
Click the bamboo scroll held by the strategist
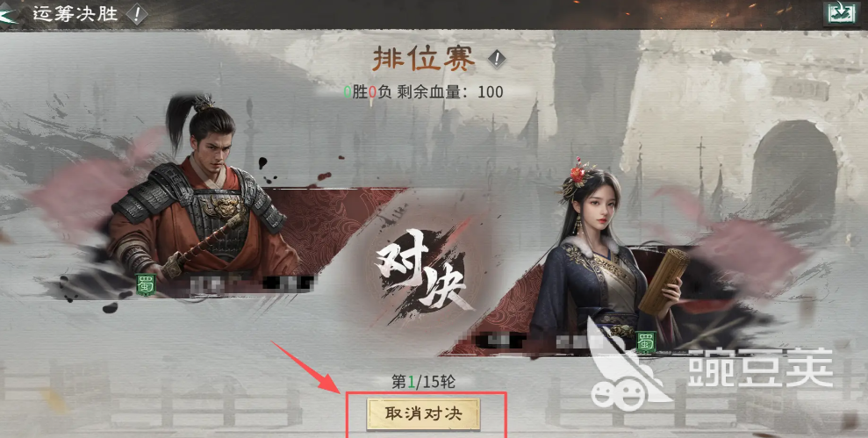pyautogui.click(x=664, y=281)
